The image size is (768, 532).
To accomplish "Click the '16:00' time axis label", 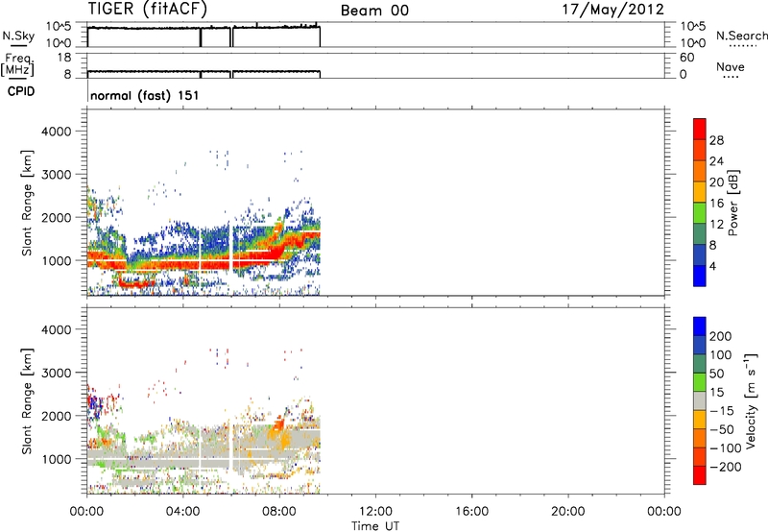I will (x=471, y=512).
